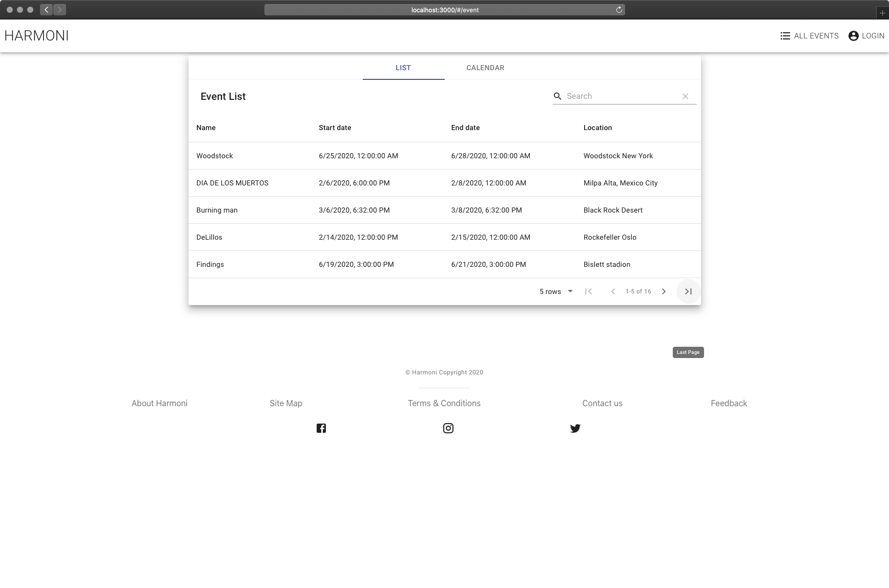Click Black Rock Desert location cell
The width and height of the screenshot is (889, 588).
[613, 211]
